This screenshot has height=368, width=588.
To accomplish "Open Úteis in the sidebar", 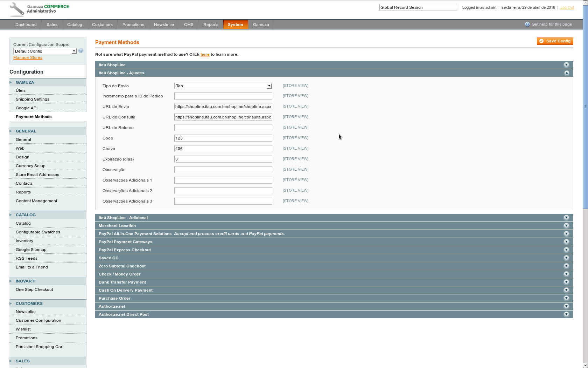I will [x=21, y=90].
